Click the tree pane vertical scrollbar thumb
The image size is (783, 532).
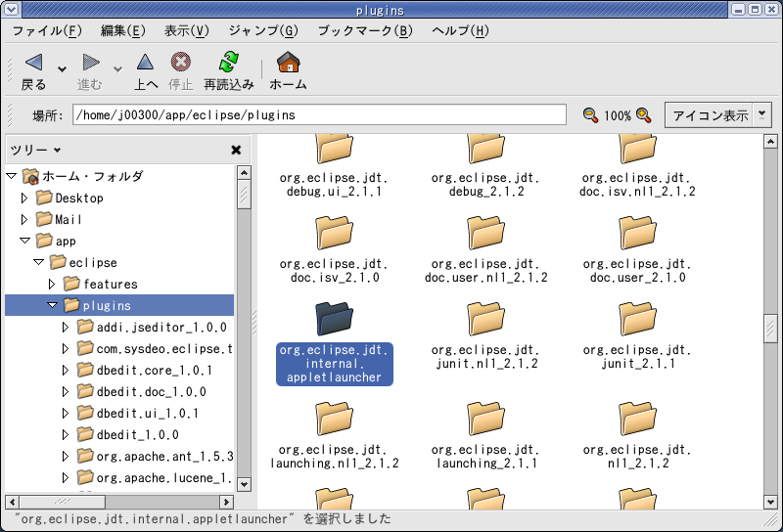(244, 195)
